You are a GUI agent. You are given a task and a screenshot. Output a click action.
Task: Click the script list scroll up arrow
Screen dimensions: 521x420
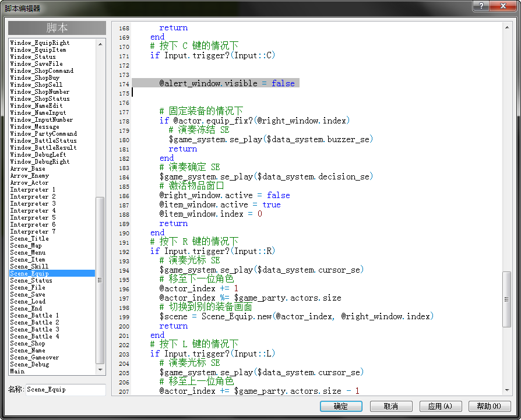pyautogui.click(x=100, y=44)
